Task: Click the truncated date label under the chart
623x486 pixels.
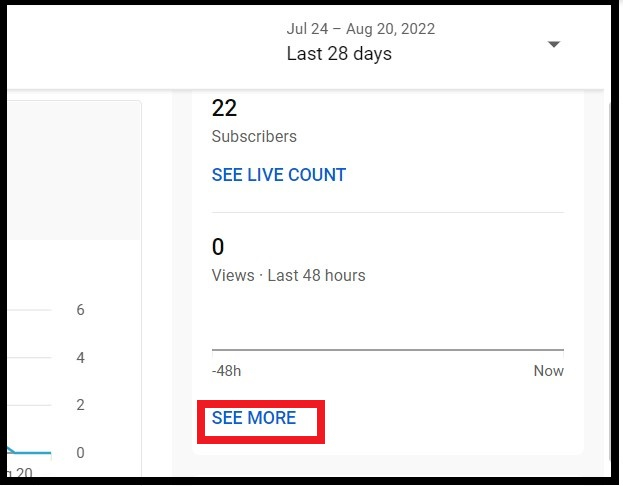Action: click(x=20, y=472)
